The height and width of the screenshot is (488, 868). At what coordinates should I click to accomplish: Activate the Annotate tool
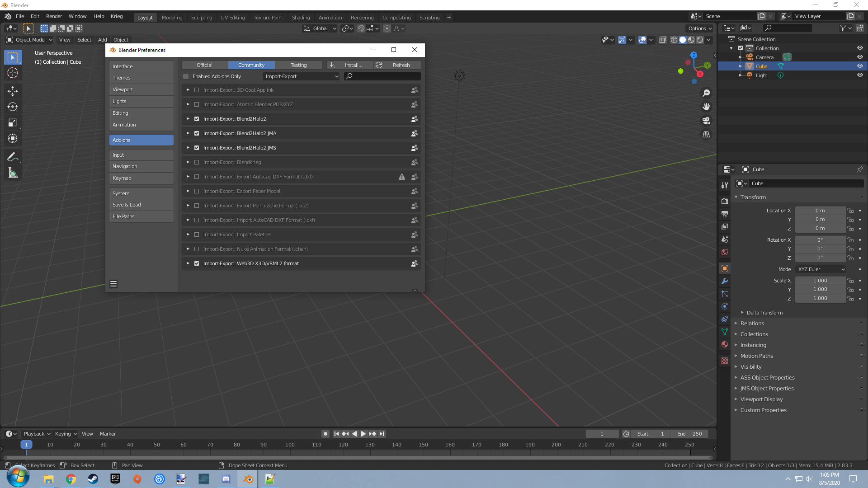click(13, 156)
